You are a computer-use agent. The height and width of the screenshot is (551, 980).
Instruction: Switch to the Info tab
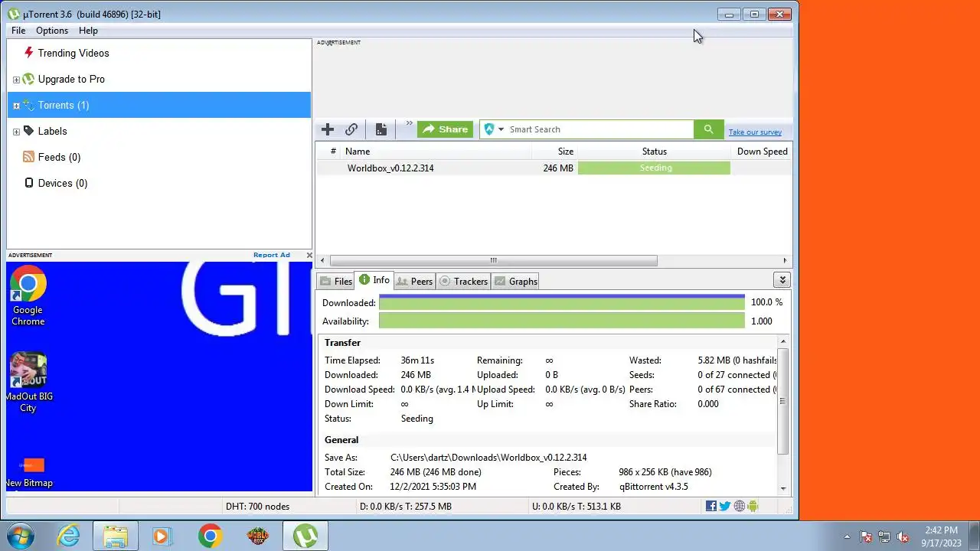374,280
